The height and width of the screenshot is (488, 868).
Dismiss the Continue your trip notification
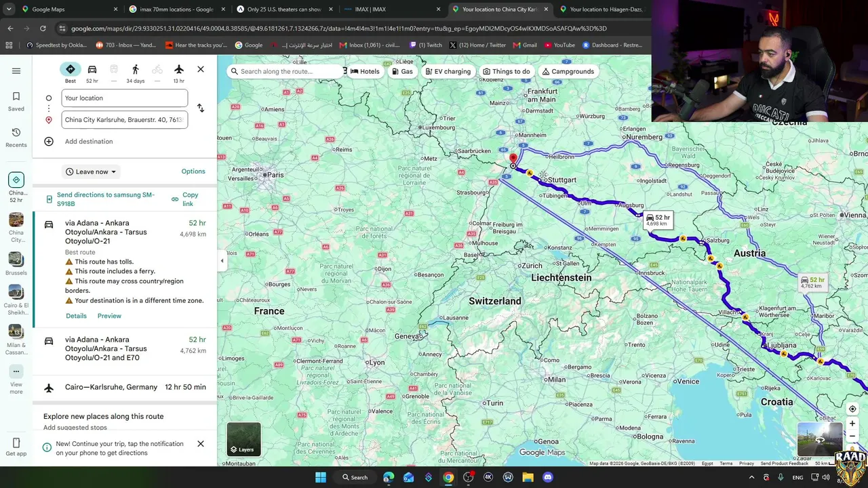coord(201,444)
